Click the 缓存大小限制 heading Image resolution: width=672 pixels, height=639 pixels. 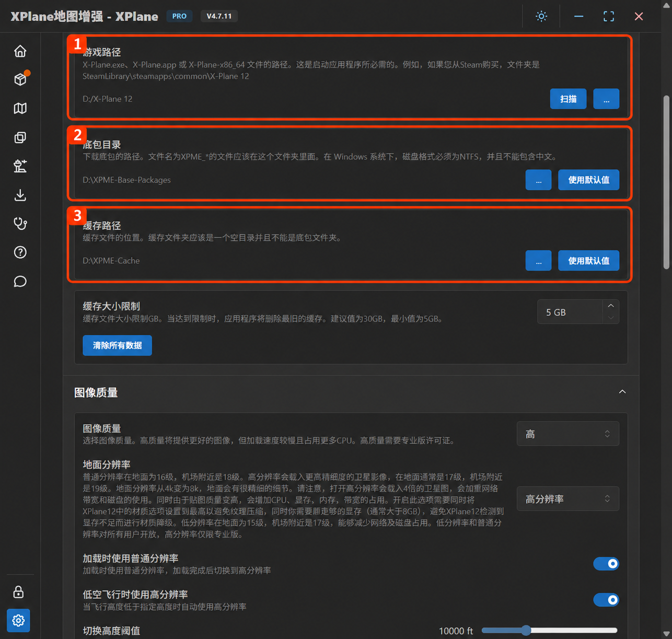[111, 306]
